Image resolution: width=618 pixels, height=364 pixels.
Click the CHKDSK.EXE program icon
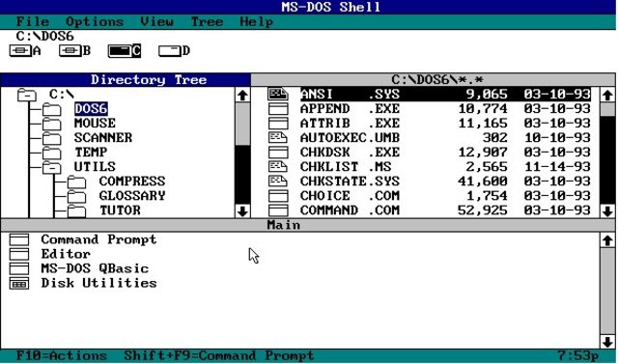(278, 152)
